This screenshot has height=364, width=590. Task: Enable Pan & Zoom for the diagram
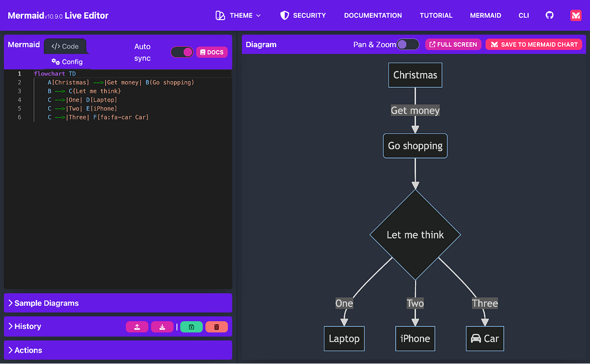tap(408, 44)
